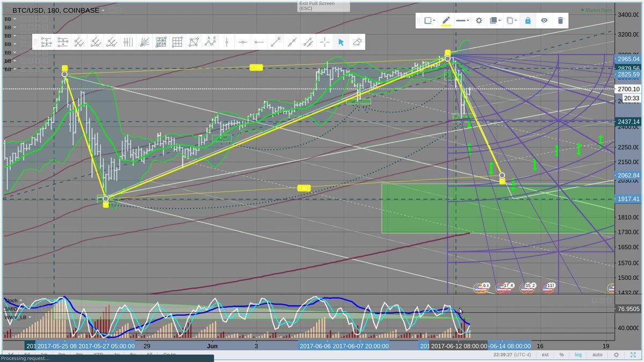Viewport: 644px width, 362px height.
Task: Click the 2062.84 price label
Action: (628, 175)
